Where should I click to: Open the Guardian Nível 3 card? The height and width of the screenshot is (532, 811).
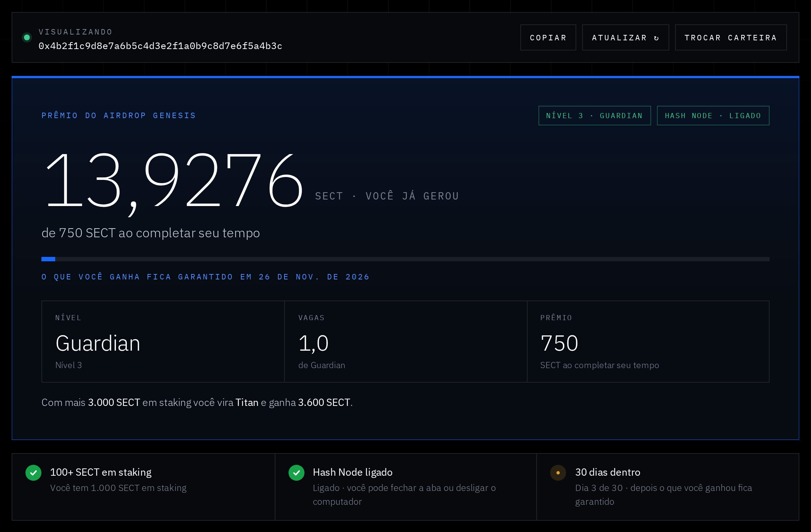point(163,342)
